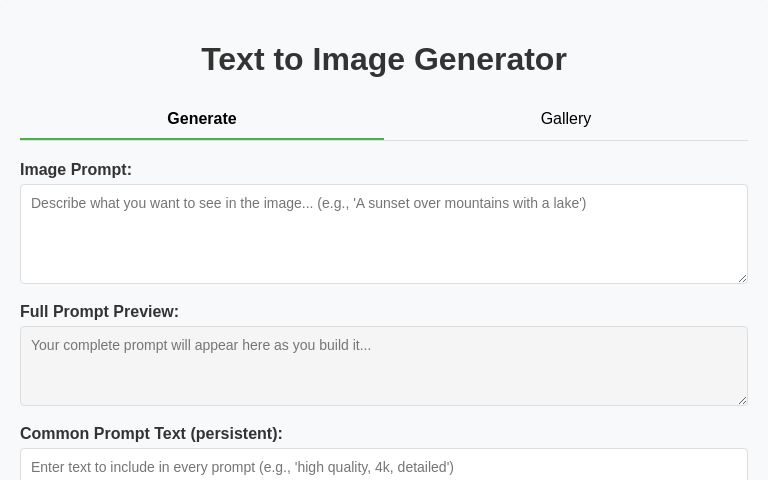Select the Generate tab
The image size is (768, 480).
click(x=202, y=119)
